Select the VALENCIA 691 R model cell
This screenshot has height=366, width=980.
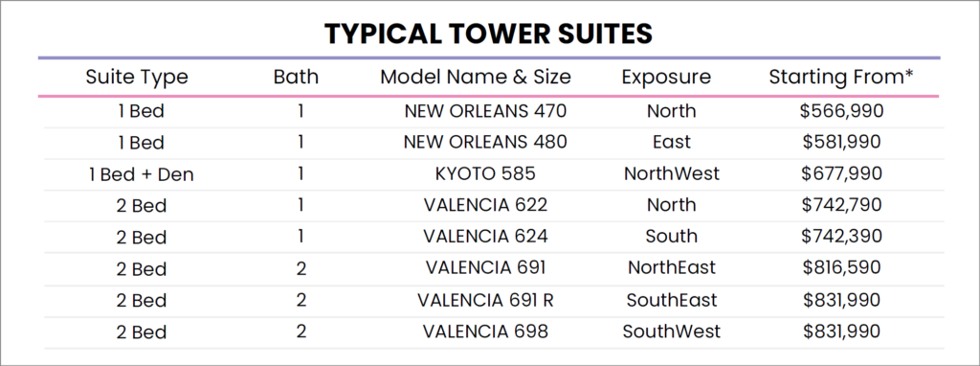(x=485, y=300)
